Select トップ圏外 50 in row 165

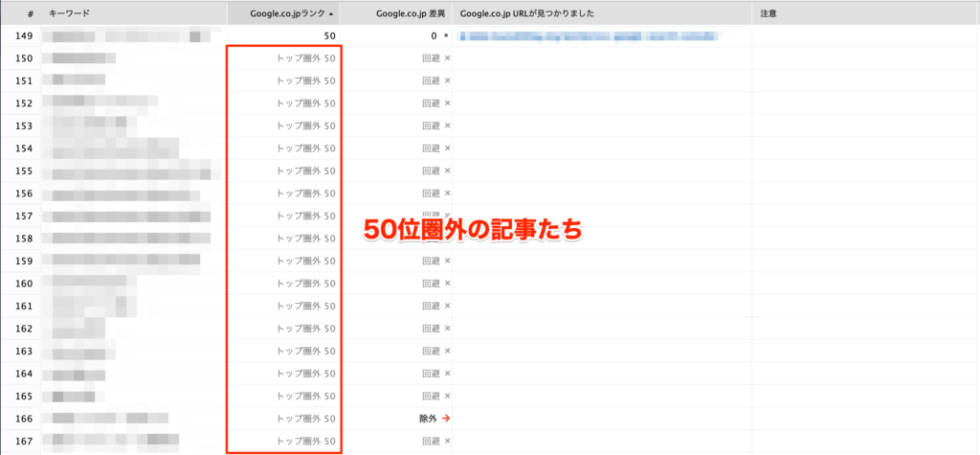pos(306,397)
